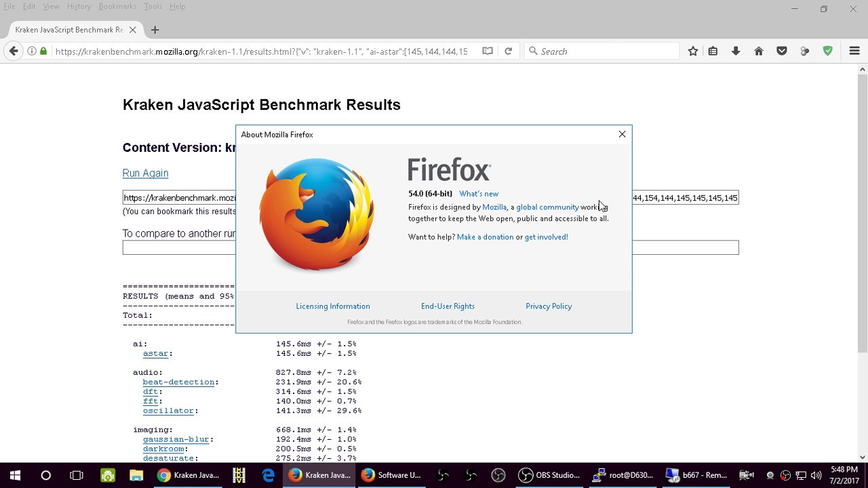The image size is (868, 488).
Task: Click the page vertical scrollbar thumb
Action: 863,213
